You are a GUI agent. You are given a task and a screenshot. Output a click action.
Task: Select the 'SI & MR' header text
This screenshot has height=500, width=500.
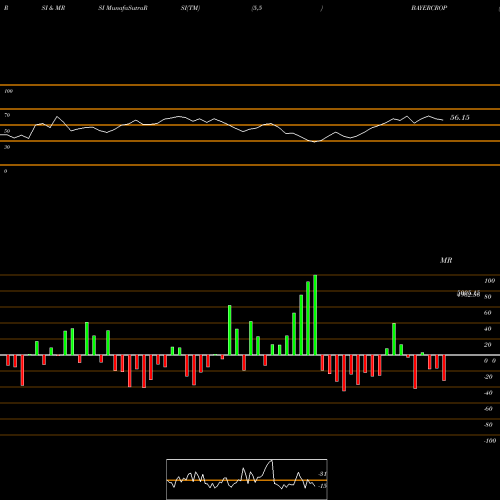53,8
